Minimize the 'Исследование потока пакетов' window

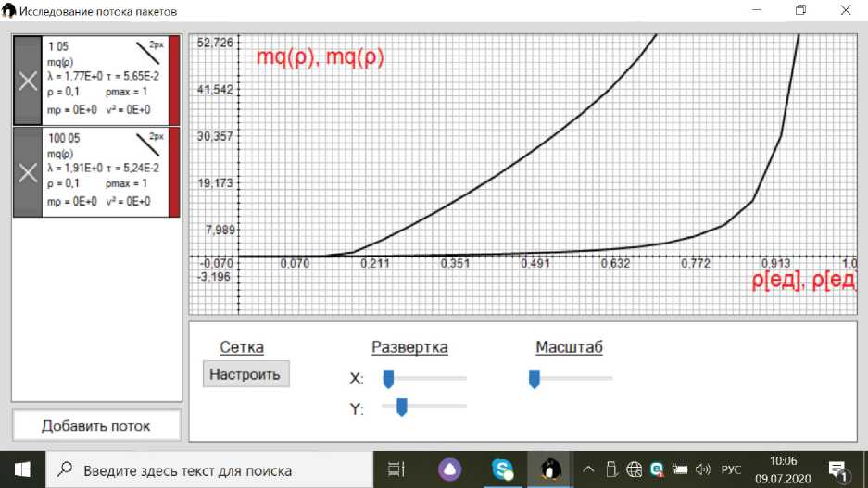tap(757, 10)
